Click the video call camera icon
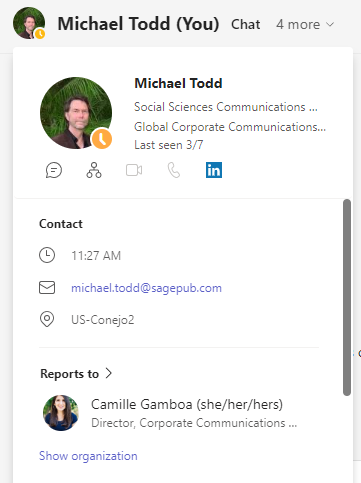Viewport: 361px width, 483px height. pos(134,170)
